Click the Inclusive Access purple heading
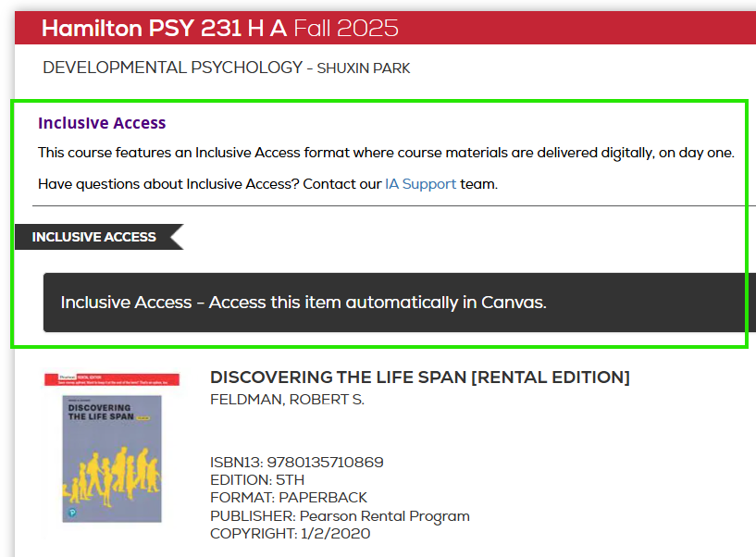The height and width of the screenshot is (557, 756). (102, 122)
